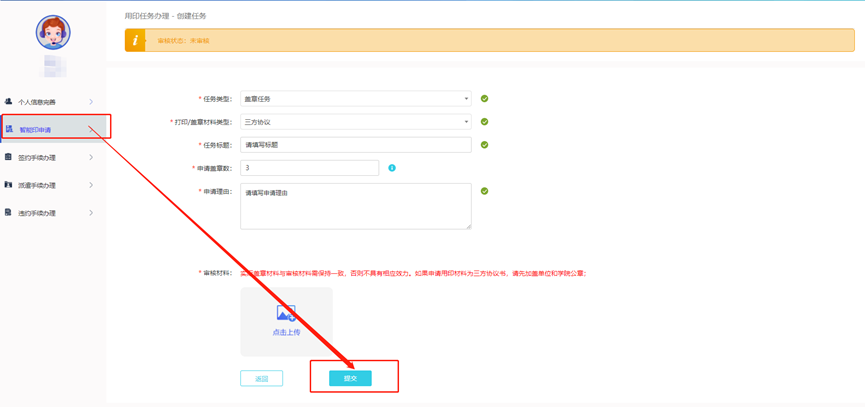This screenshot has width=865, height=407.
Task: Expand the 签约手续办理 chevron arrow
Action: point(91,157)
